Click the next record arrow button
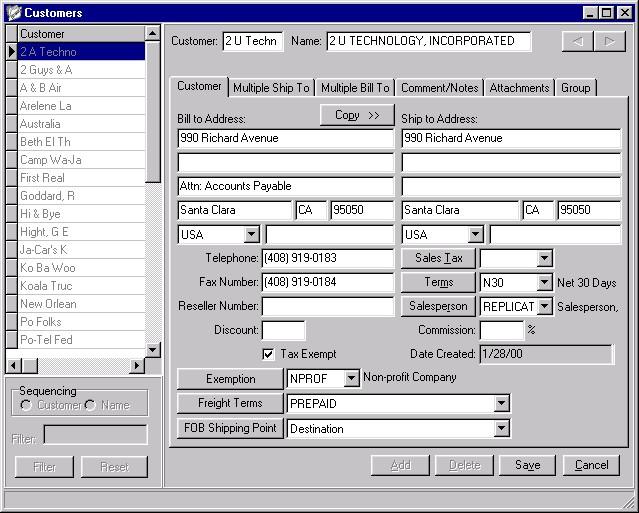This screenshot has height=513, width=639. tap(609, 41)
